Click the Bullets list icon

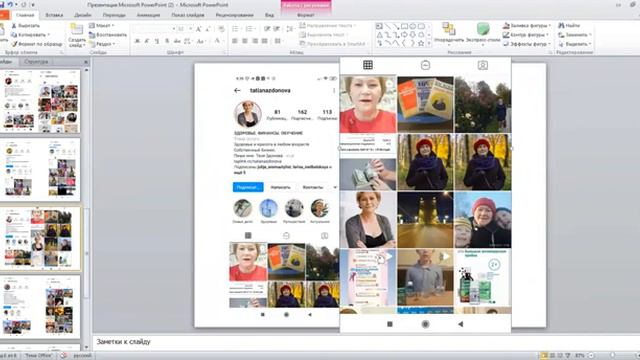(x=236, y=29)
